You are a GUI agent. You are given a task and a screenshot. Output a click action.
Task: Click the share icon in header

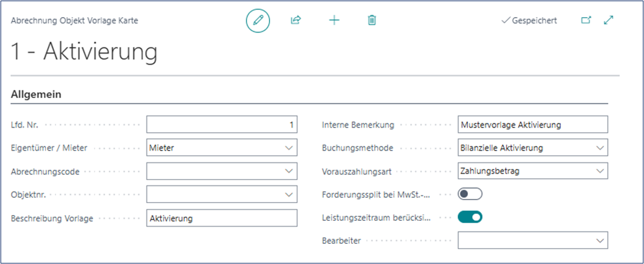(295, 21)
